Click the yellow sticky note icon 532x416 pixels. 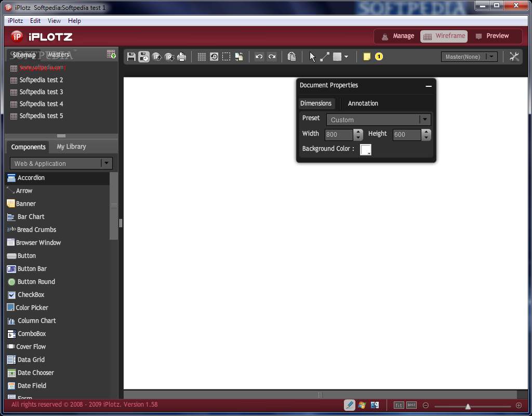tap(367, 57)
